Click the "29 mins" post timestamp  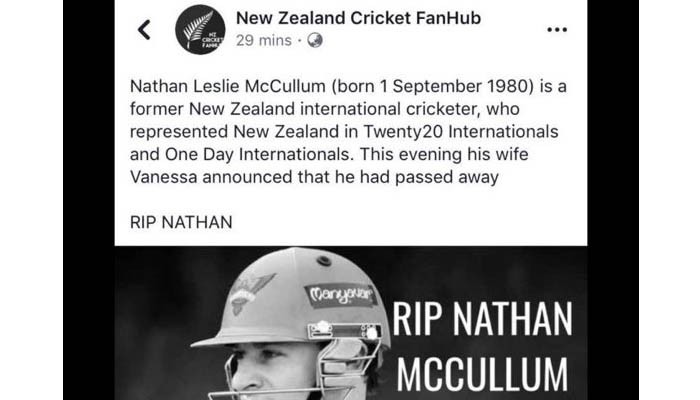pos(264,41)
